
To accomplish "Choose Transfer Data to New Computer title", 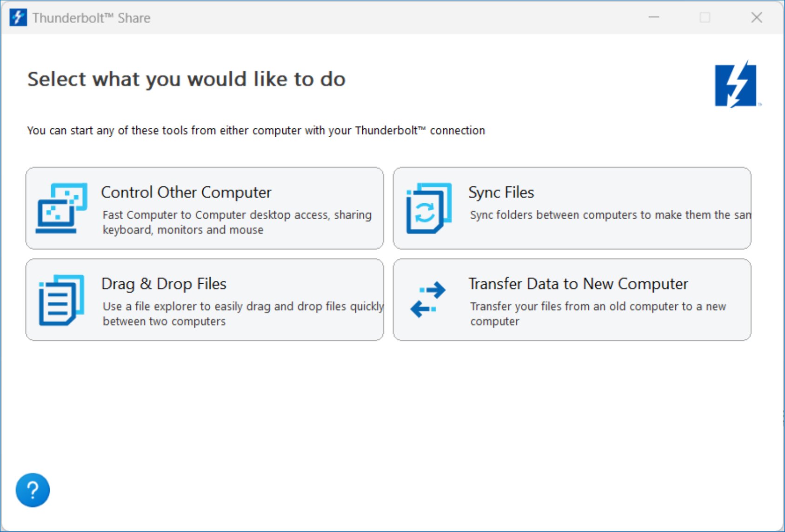I will [x=578, y=284].
